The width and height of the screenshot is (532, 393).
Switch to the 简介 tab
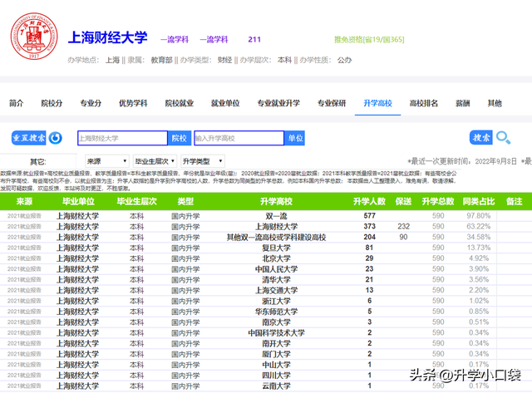pyautogui.click(x=16, y=103)
